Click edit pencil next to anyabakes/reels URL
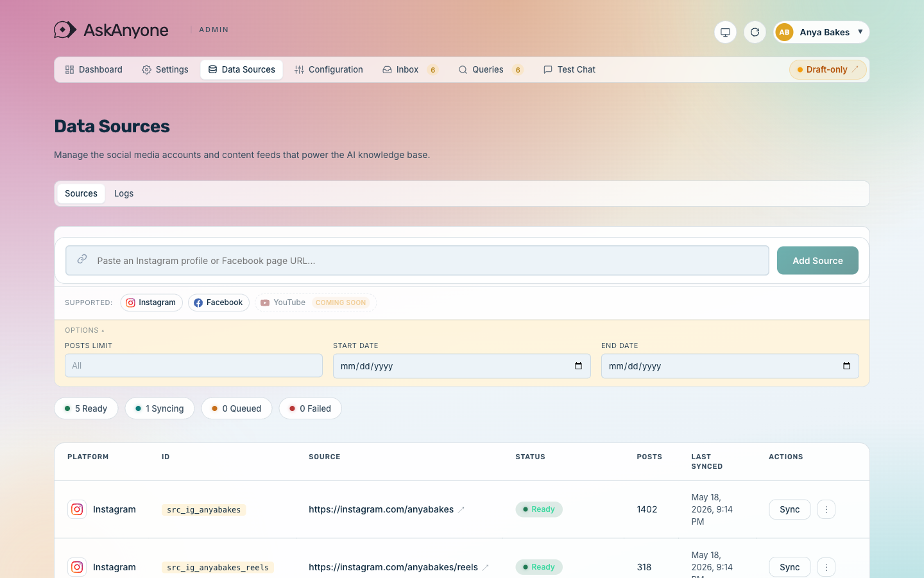 coord(485,568)
